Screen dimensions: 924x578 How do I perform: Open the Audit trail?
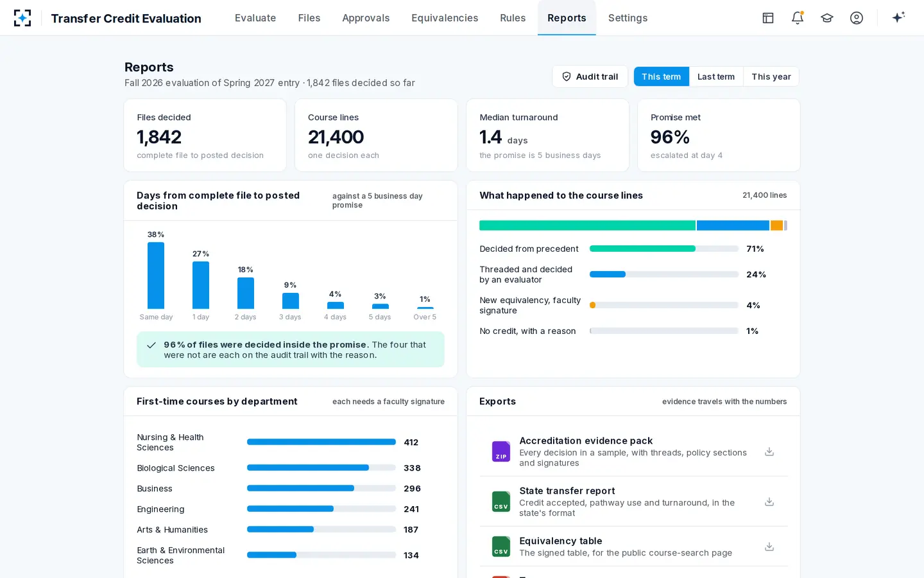[x=590, y=76]
